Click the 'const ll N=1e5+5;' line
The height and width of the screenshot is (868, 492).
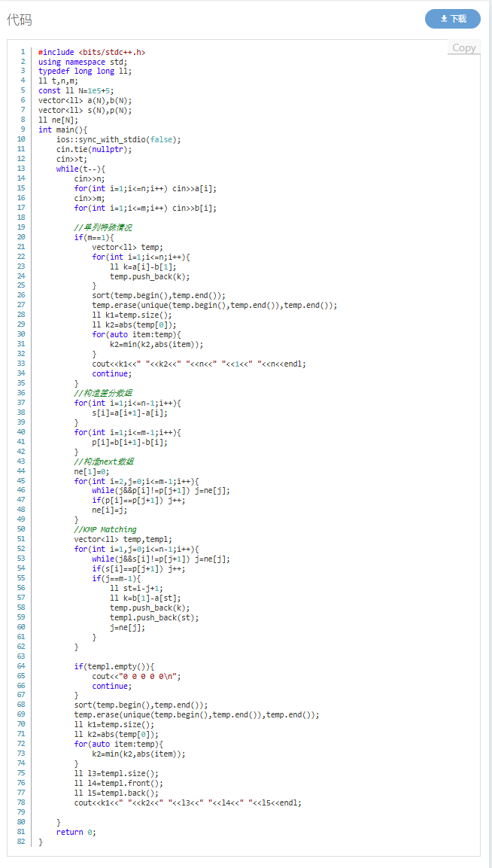click(77, 91)
